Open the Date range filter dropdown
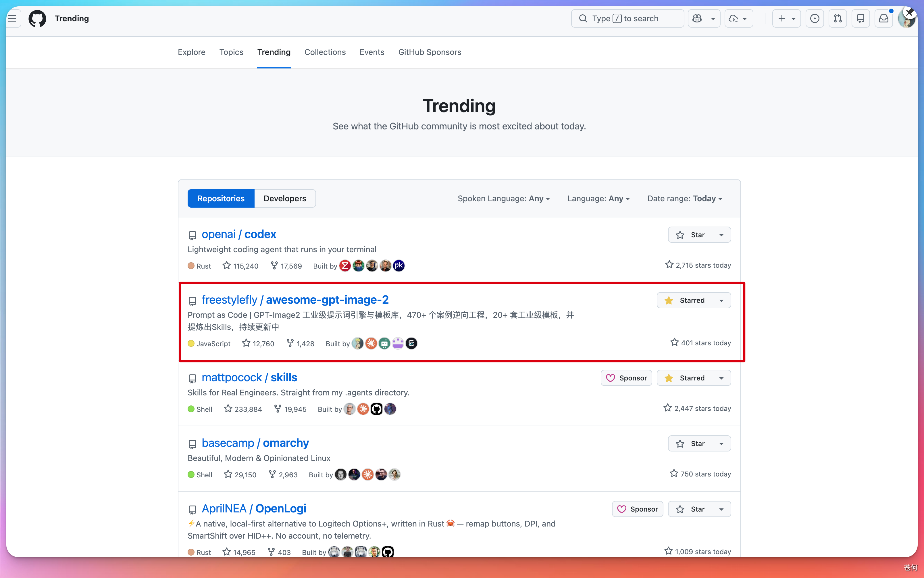This screenshot has width=924, height=578. pos(685,198)
